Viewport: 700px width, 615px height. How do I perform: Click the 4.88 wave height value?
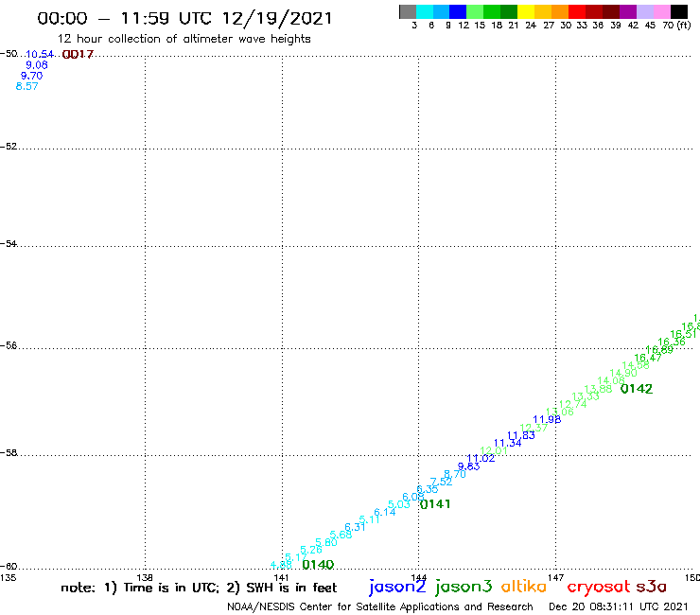pos(281,565)
